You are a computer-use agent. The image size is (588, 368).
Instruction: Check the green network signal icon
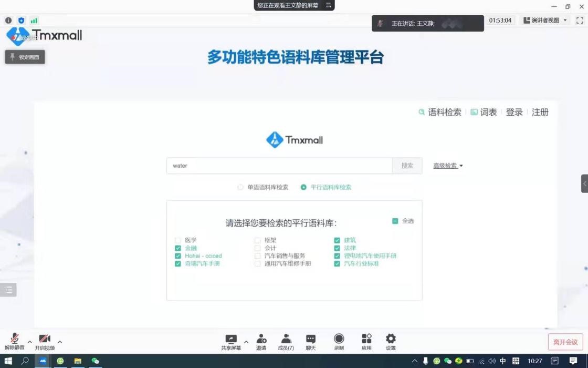pos(34,21)
